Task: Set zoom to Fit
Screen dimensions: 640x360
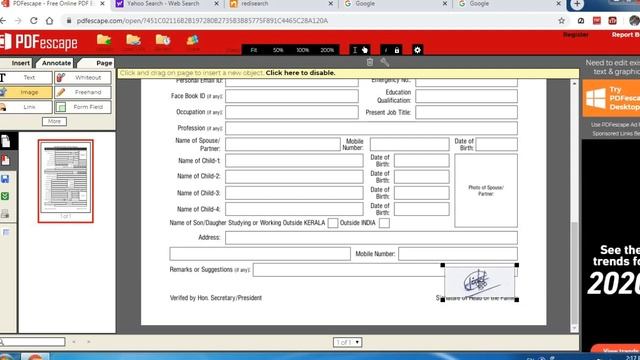Action: (x=254, y=50)
